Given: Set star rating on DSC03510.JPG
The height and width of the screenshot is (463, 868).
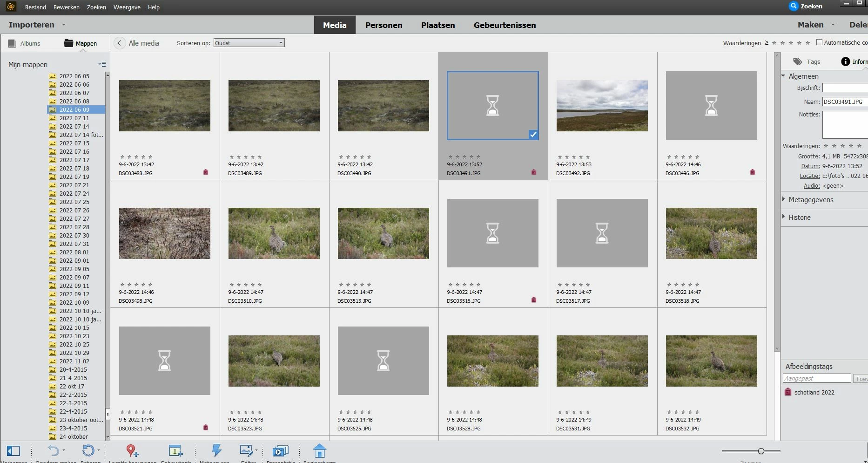Looking at the screenshot, I should [x=245, y=285].
